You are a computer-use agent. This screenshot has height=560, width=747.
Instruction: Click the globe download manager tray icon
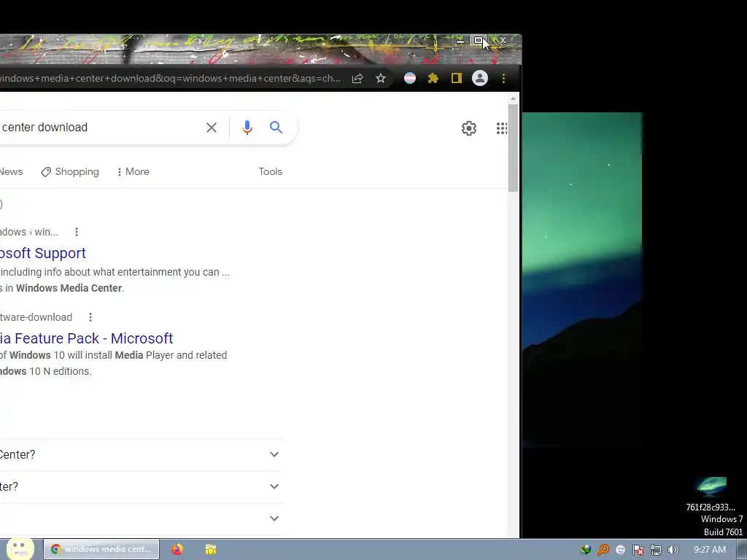pyautogui.click(x=586, y=550)
